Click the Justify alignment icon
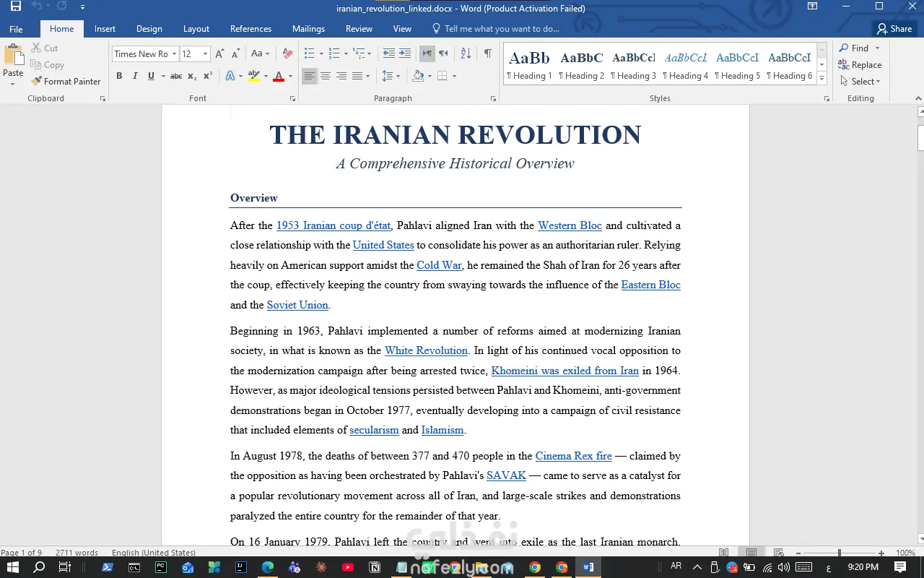The height and width of the screenshot is (578, 924). 357,76
